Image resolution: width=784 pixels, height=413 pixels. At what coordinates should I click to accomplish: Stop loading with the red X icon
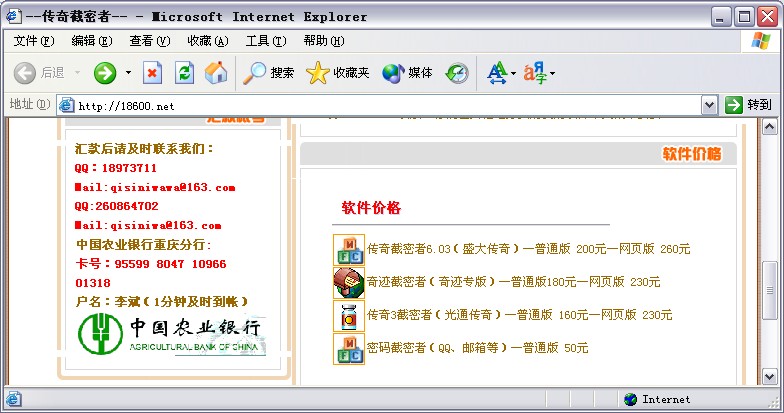pos(152,73)
